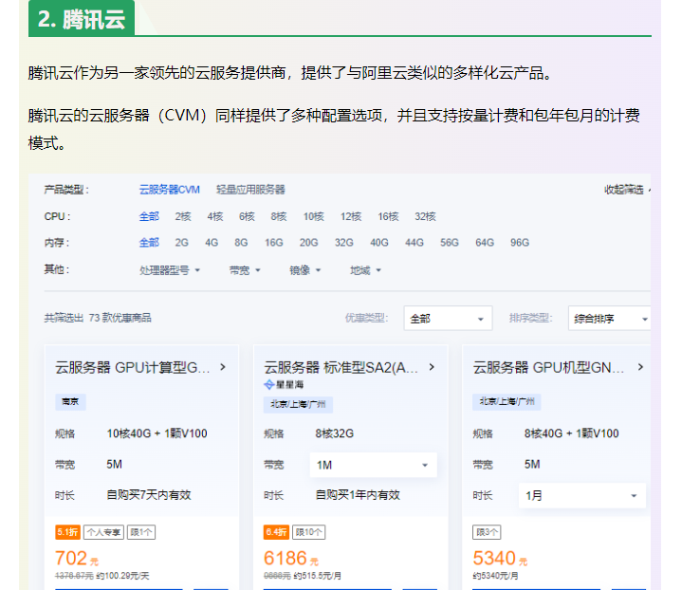
Task: Click the 限3个 badge
Action: pyautogui.click(x=487, y=532)
